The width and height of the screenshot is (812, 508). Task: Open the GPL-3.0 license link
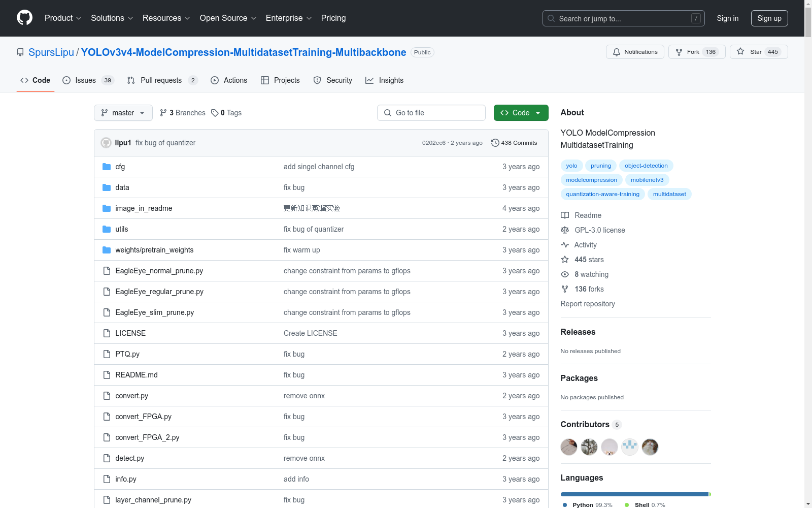[x=600, y=230]
